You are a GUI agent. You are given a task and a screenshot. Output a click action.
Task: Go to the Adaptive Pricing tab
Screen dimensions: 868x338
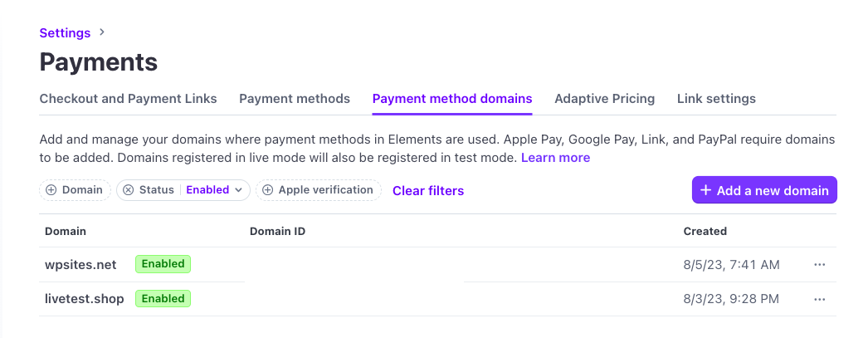click(x=604, y=99)
